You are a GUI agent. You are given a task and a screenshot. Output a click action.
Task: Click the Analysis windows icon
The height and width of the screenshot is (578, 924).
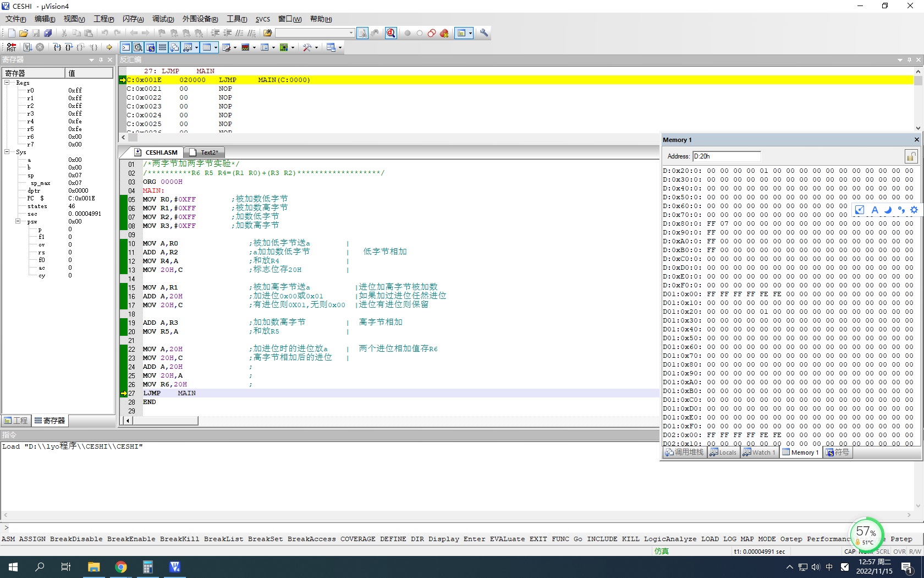click(x=245, y=47)
